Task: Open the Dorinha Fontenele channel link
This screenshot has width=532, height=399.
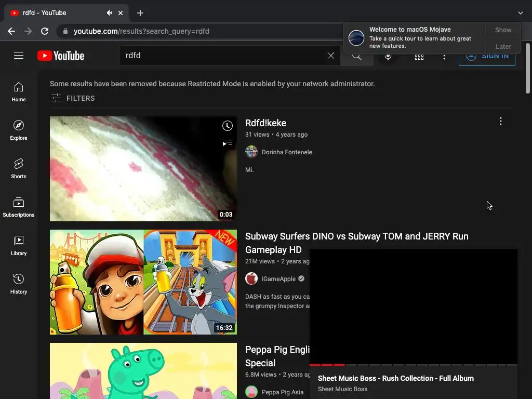Action: 287,152
